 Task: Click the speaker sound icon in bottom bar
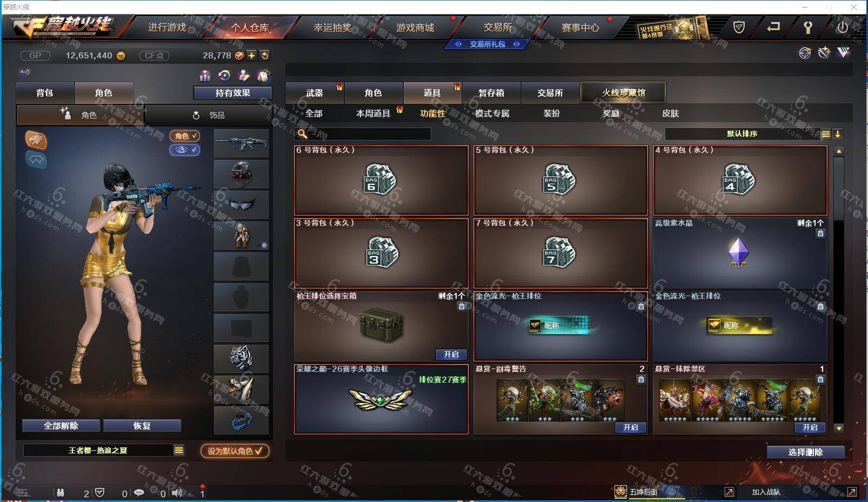[x=177, y=492]
